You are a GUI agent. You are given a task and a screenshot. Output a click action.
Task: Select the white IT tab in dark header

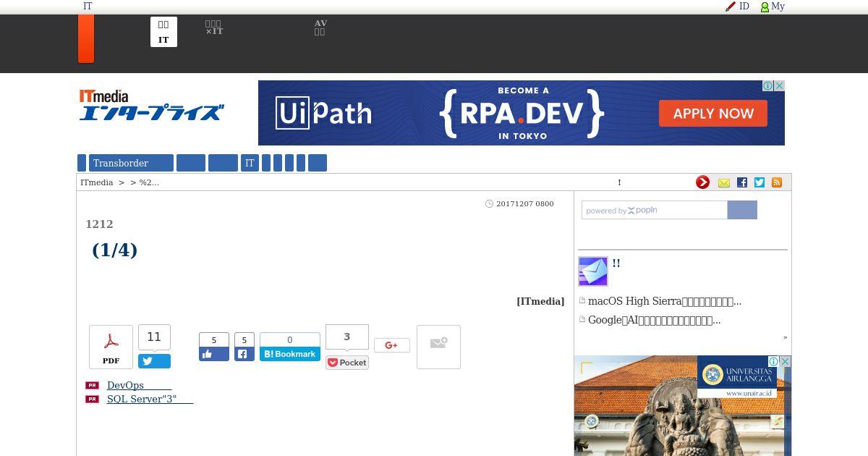point(163,32)
